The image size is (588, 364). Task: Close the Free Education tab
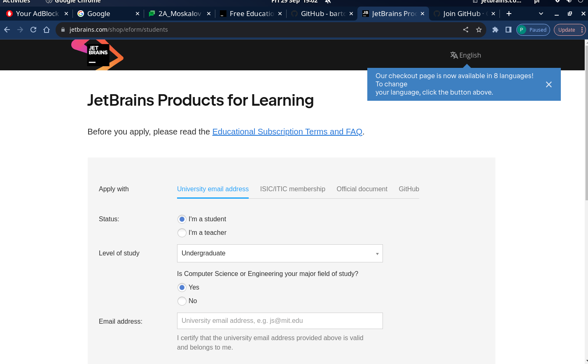(280, 14)
